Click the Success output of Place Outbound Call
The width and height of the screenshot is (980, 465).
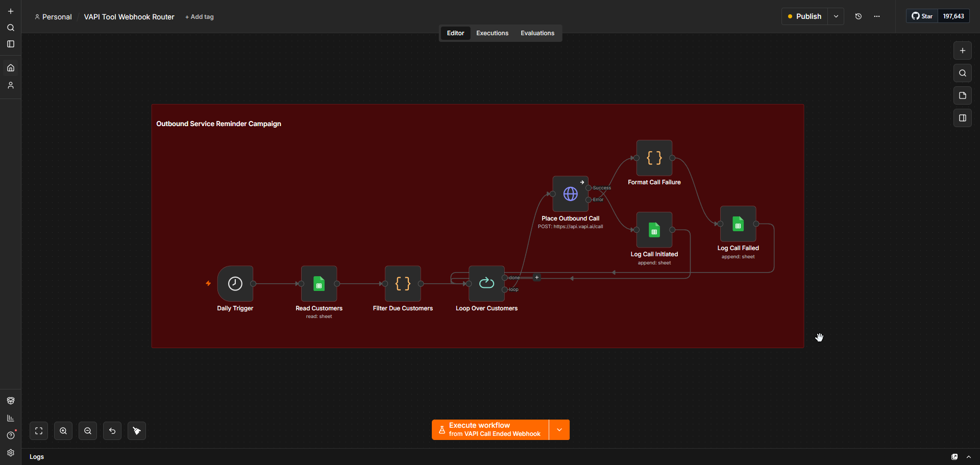[589, 188]
